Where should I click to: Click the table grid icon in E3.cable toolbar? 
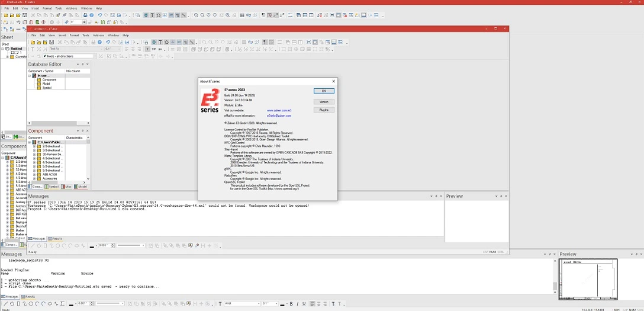click(x=242, y=15)
